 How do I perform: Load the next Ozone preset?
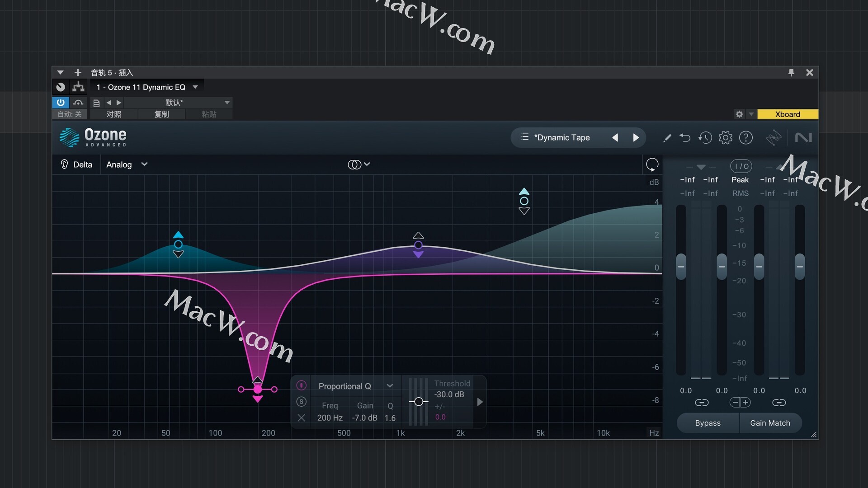pyautogui.click(x=636, y=137)
